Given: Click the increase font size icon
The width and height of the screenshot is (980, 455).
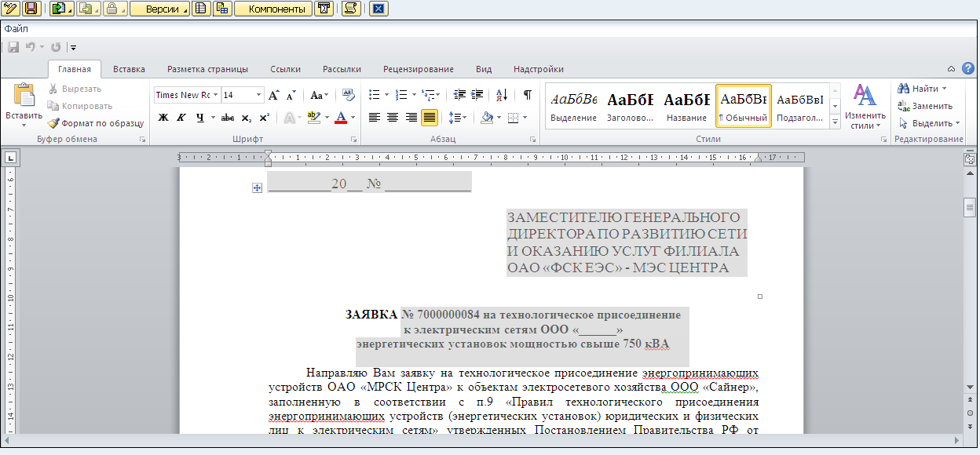Looking at the screenshot, I should pos(274,95).
